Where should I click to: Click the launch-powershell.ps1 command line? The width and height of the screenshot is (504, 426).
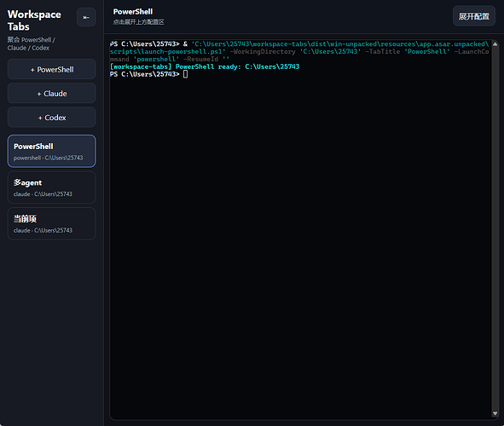coord(299,51)
